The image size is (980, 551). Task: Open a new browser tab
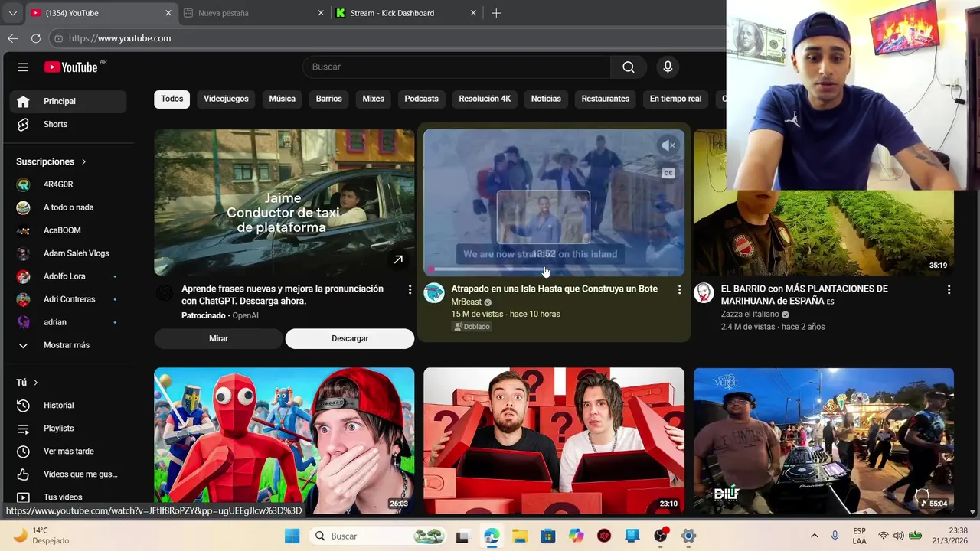[496, 13]
